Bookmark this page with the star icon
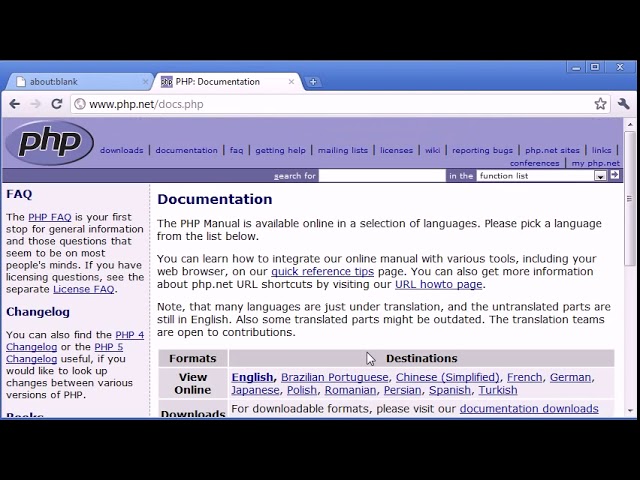 tap(600, 104)
